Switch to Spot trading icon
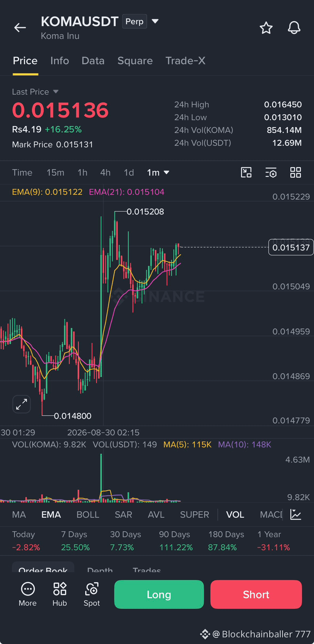 click(x=92, y=594)
